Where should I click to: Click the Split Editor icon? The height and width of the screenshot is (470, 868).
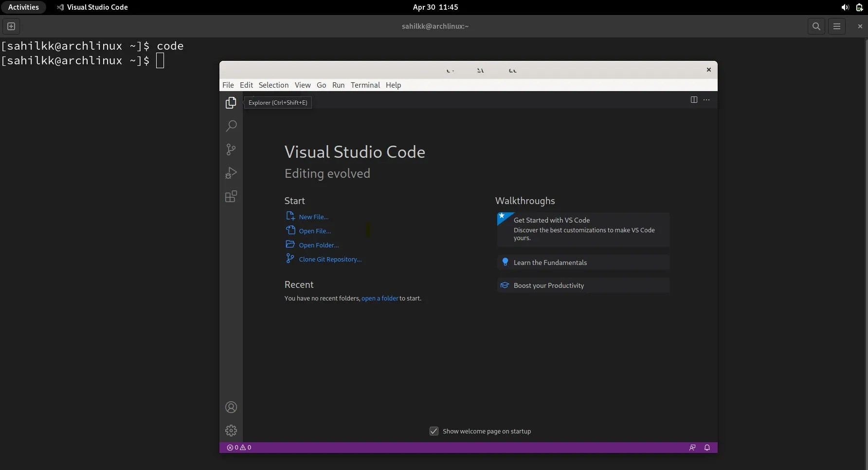tap(693, 100)
